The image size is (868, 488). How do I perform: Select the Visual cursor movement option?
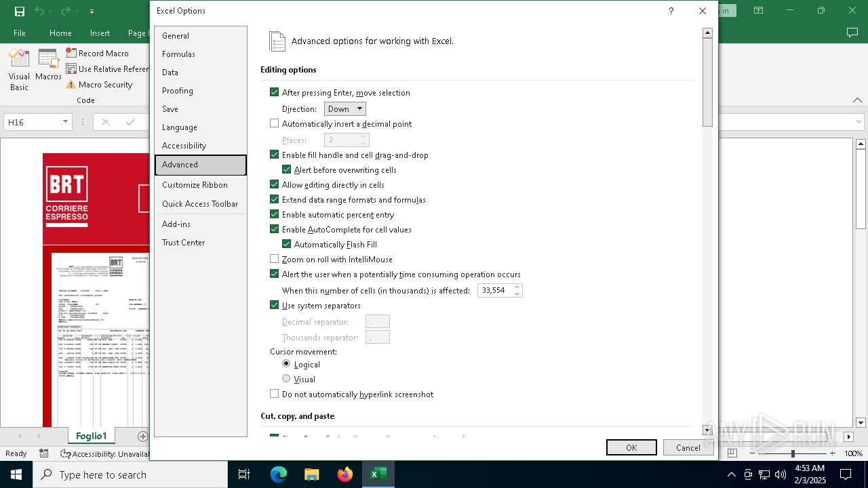286,379
